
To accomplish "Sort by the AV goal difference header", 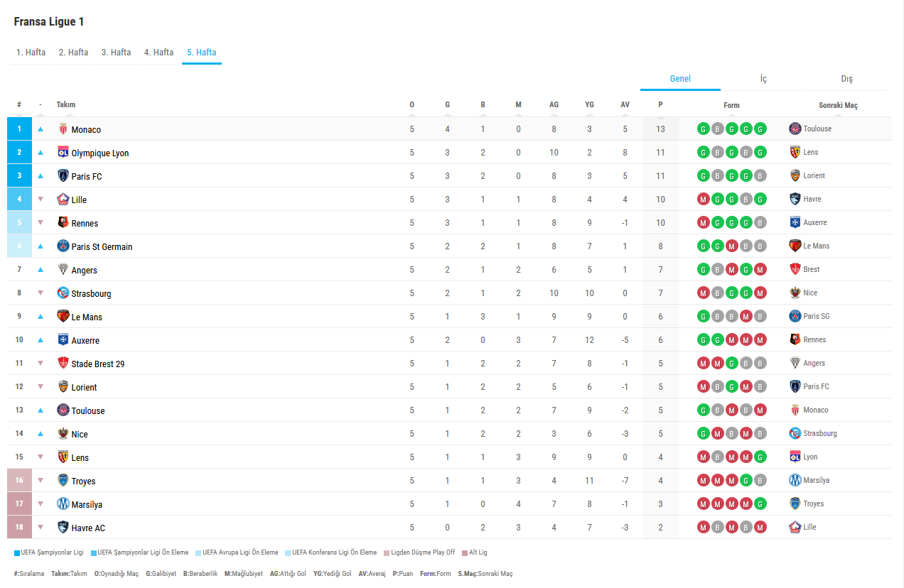I will click(625, 105).
